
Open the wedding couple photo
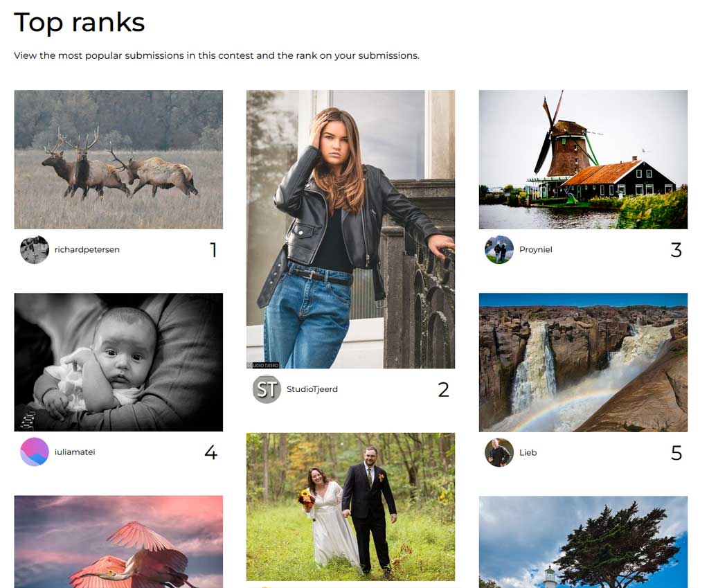point(350,506)
